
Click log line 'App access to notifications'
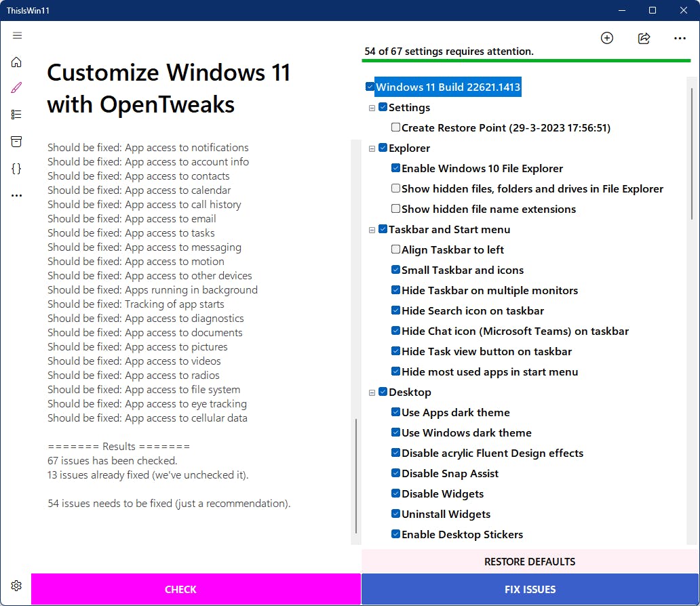(x=149, y=147)
